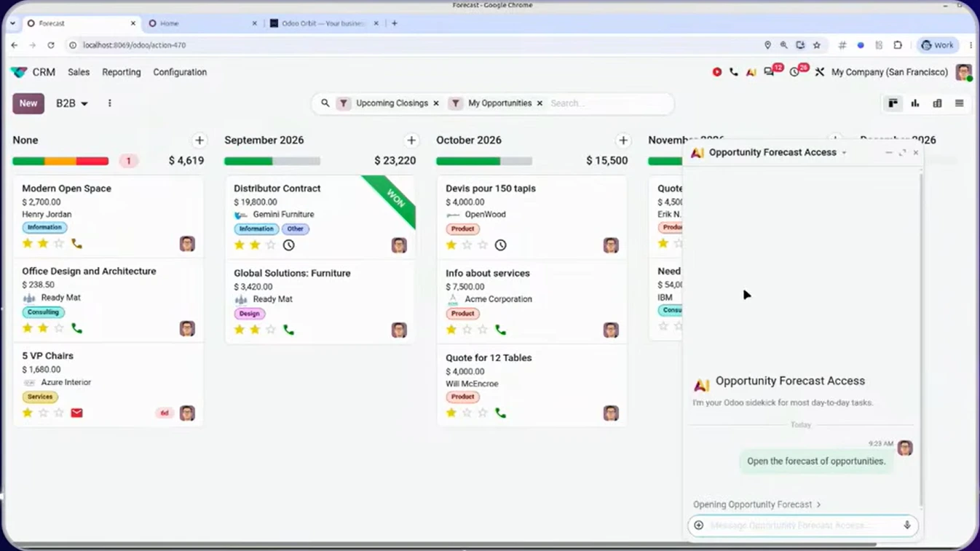This screenshot has height=551, width=980.
Task: Open the debug tools wrench icon
Action: tap(820, 72)
